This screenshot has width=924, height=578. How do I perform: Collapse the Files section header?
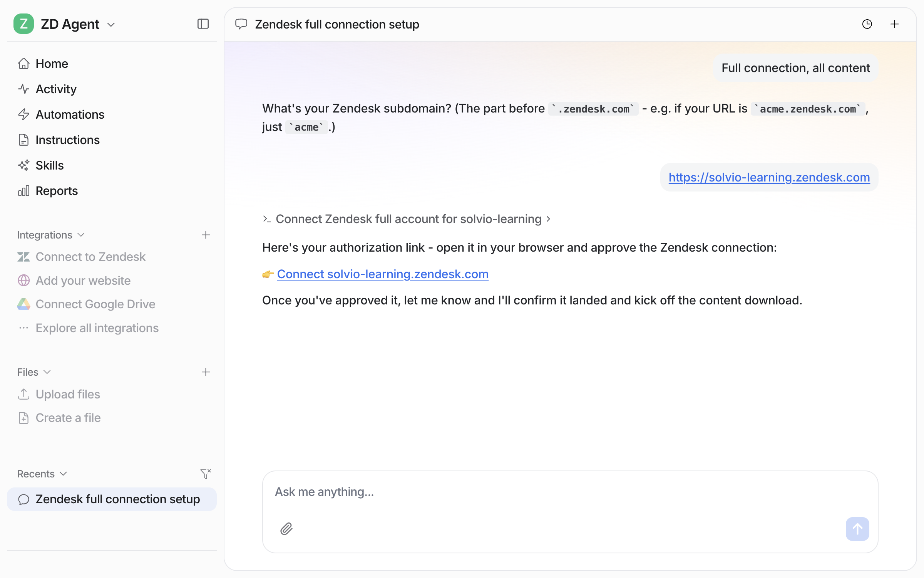click(x=33, y=372)
